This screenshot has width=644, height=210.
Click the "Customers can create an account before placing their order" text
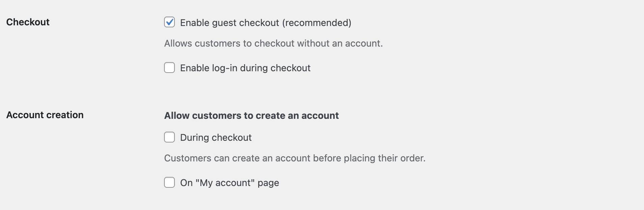[295, 158]
